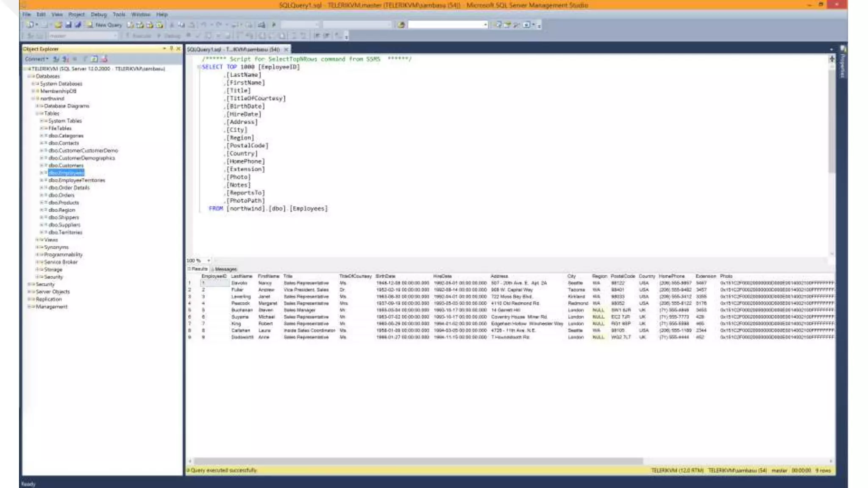Close the SQLQuery1.sql tab
This screenshot has height=488, width=868.
(286, 50)
